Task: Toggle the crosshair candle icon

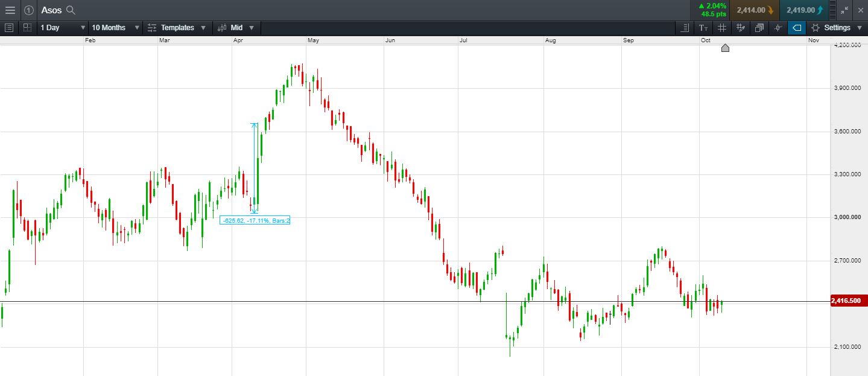Action: (778, 28)
